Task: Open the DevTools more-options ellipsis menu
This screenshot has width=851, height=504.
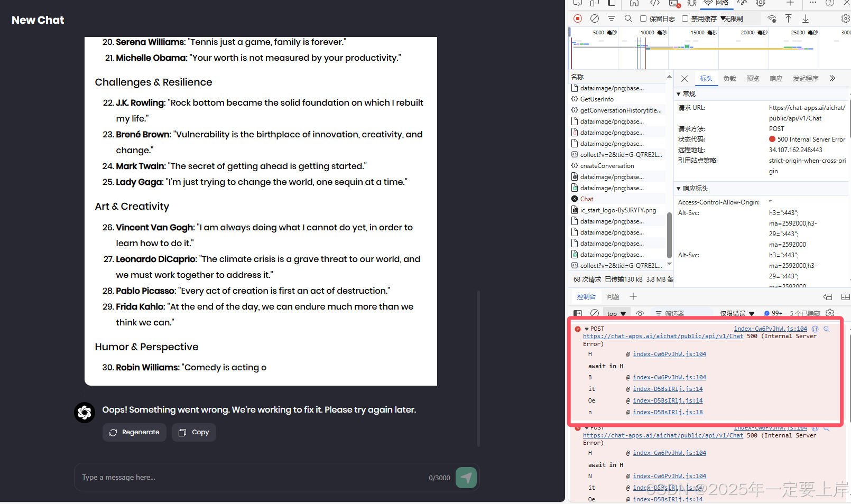Action: pos(813,3)
